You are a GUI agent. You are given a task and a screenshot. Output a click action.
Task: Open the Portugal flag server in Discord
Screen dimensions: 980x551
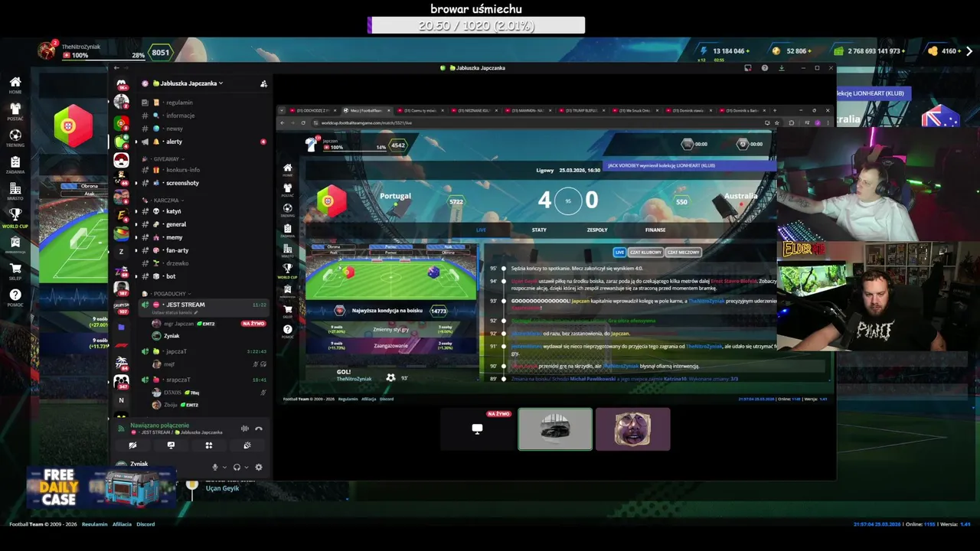click(121, 122)
